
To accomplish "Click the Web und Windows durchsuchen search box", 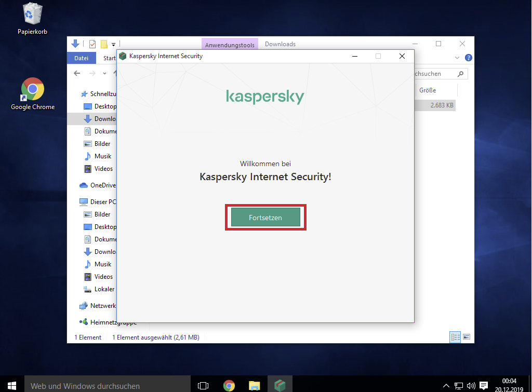I will tap(107, 386).
